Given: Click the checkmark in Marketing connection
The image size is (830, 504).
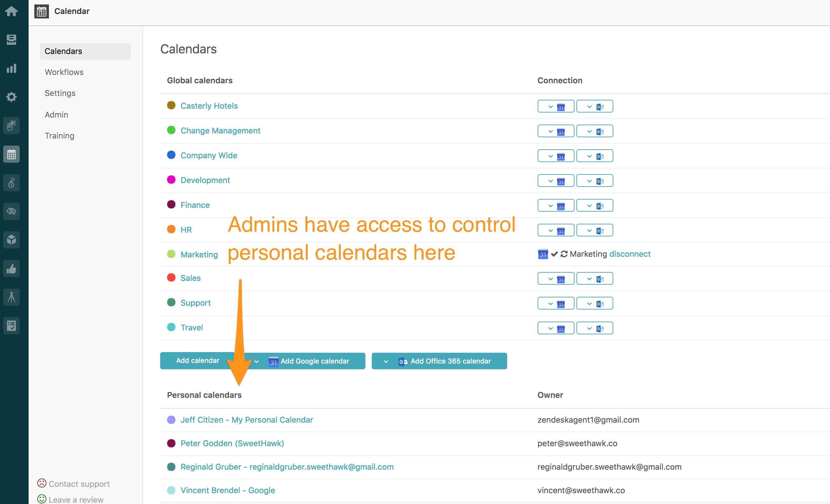Looking at the screenshot, I should click(554, 254).
